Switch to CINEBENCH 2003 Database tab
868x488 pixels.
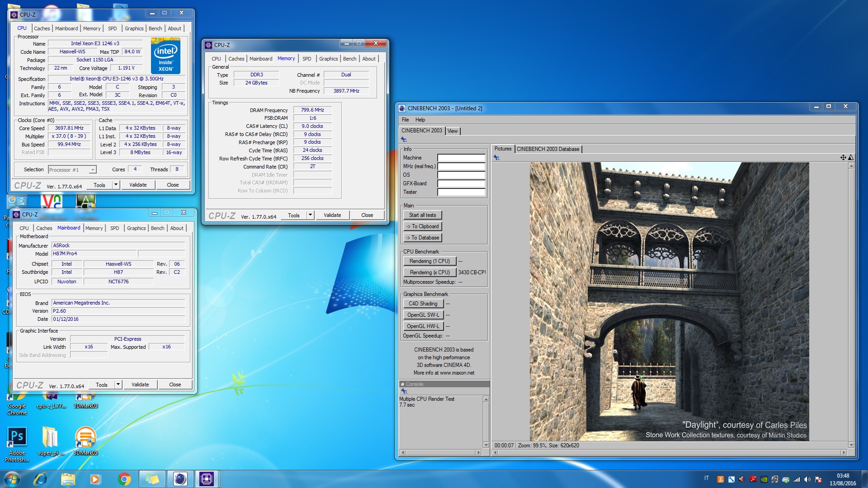(x=548, y=149)
